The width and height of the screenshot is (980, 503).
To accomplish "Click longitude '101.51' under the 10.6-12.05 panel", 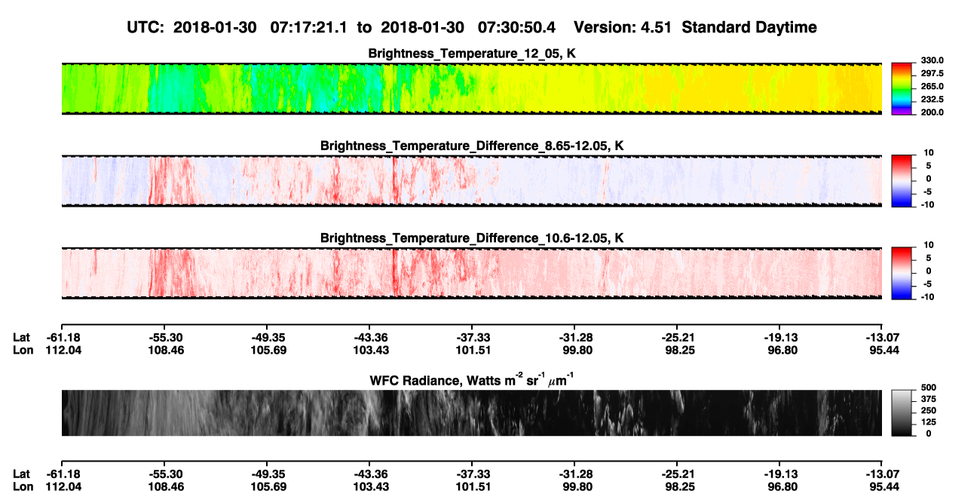I will (x=472, y=350).
